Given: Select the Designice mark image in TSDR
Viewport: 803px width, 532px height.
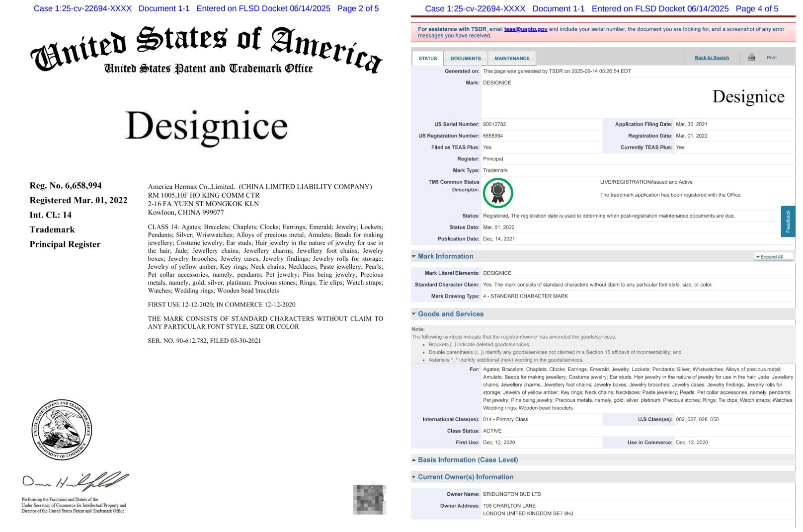Looking at the screenshot, I should click(748, 97).
